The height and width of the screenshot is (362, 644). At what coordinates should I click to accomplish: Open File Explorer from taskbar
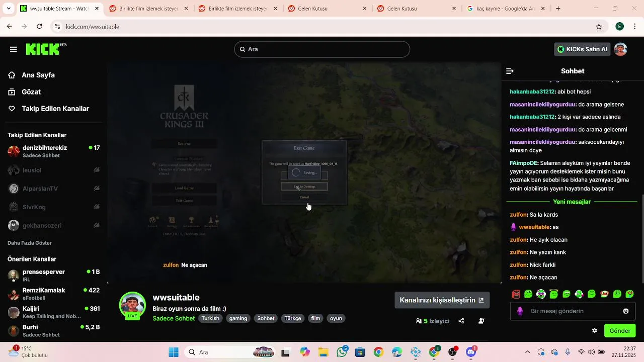323,352
